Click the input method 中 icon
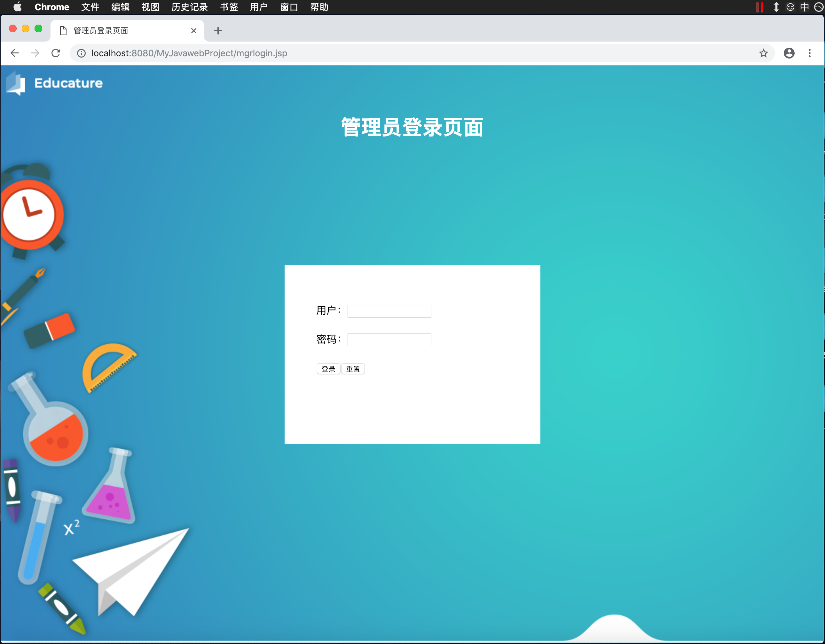Viewport: 825px width, 644px height. tap(804, 7)
